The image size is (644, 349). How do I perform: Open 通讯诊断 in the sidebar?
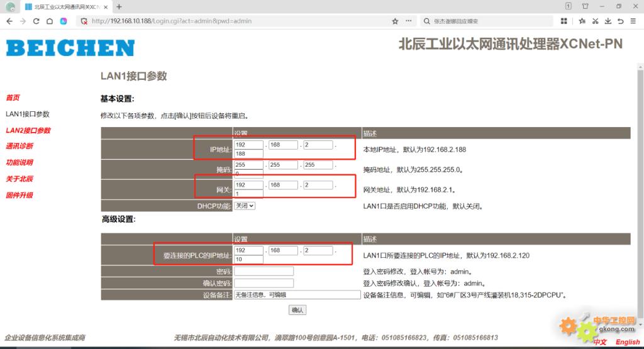click(19, 146)
